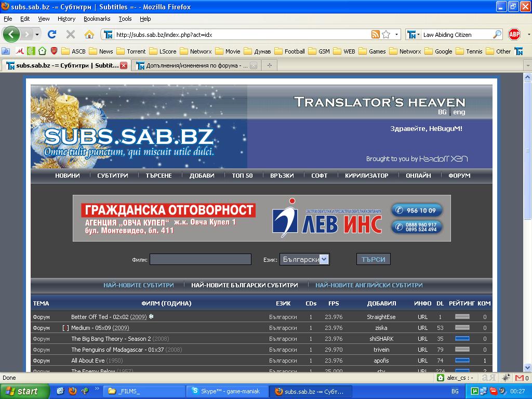Open the Tennis bookmarks folder
The height and width of the screenshot is (399, 532).
[469, 51]
